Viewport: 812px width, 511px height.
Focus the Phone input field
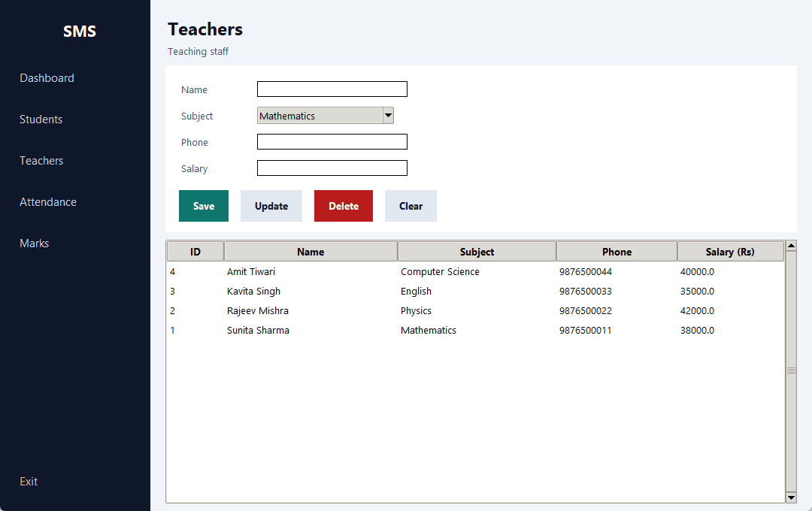(332, 142)
